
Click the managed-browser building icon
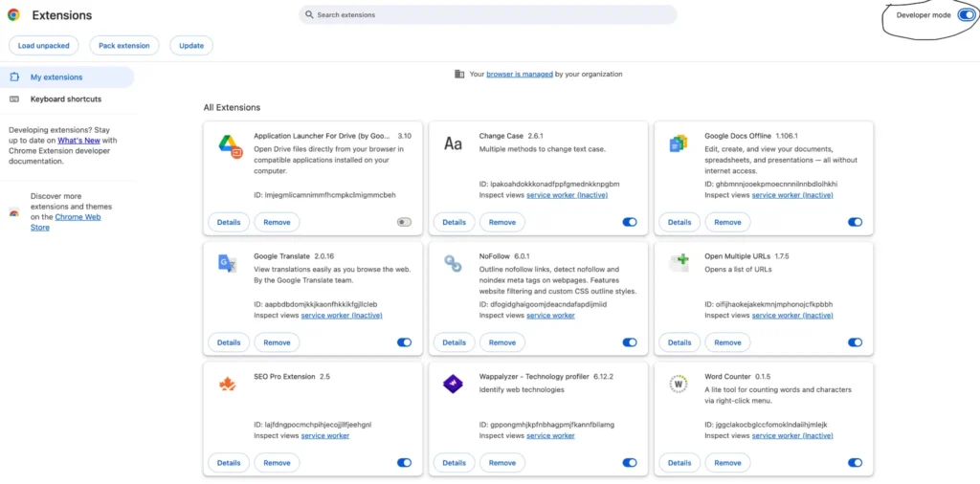pyautogui.click(x=459, y=75)
